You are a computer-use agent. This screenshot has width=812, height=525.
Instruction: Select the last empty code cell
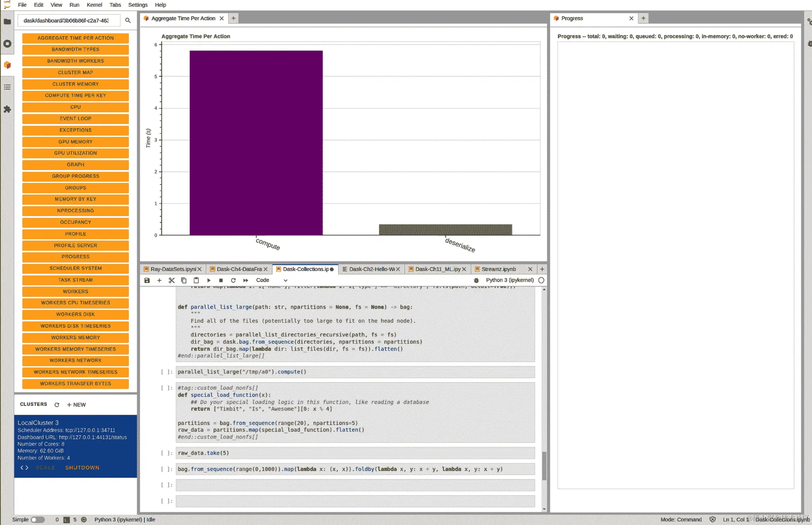pyautogui.click(x=355, y=501)
